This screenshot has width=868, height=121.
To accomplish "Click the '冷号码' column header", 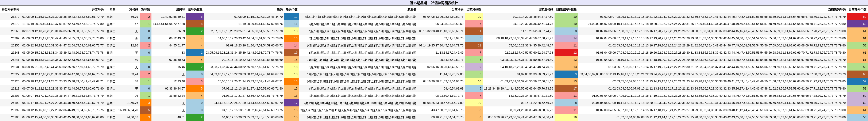I will [134, 10].
